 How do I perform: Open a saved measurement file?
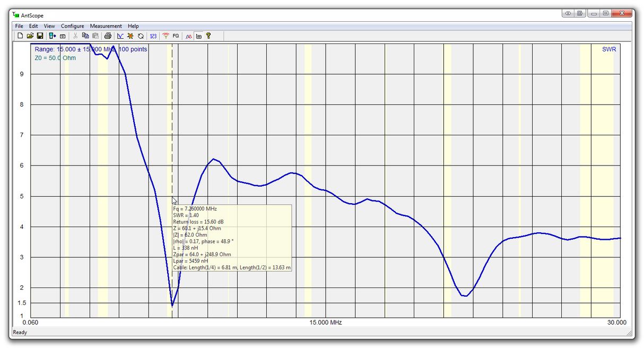pos(31,36)
